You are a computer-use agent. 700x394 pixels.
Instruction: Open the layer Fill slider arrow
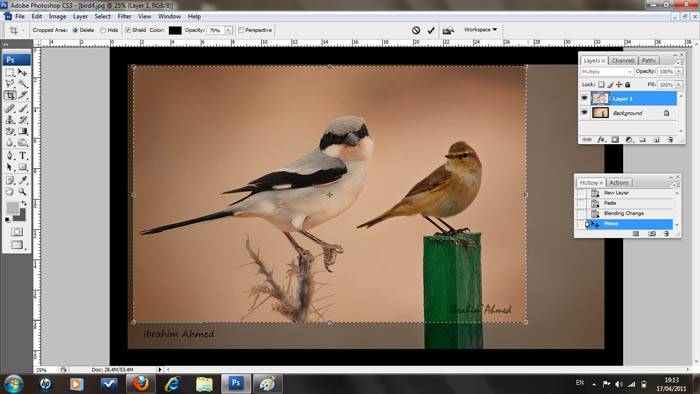tap(679, 84)
